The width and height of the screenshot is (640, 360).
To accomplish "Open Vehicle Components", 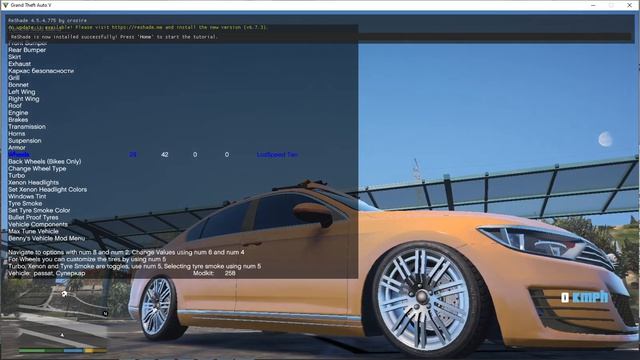I will [x=38, y=224].
